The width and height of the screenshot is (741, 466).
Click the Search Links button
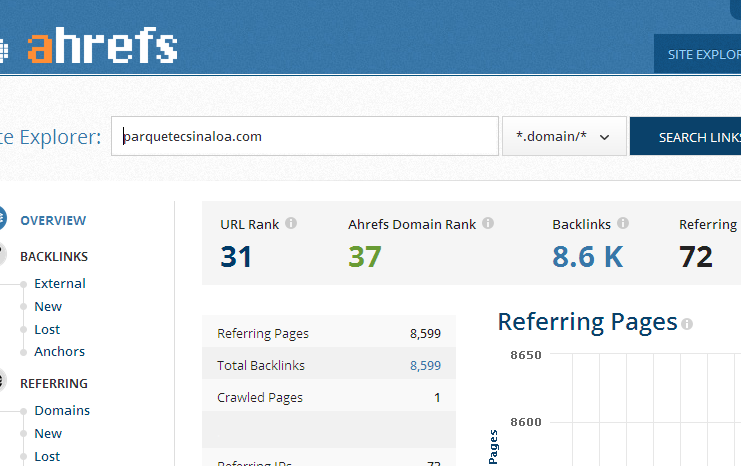coord(685,137)
